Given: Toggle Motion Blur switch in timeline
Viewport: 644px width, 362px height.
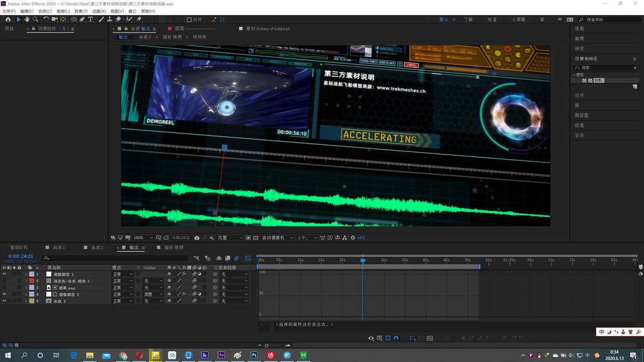Looking at the screenshot, I should tap(237, 258).
